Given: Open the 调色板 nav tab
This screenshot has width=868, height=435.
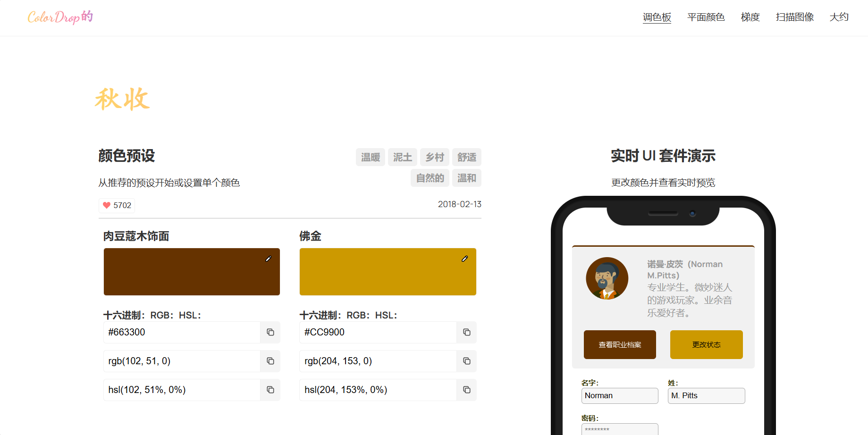Looking at the screenshot, I should click(x=657, y=17).
